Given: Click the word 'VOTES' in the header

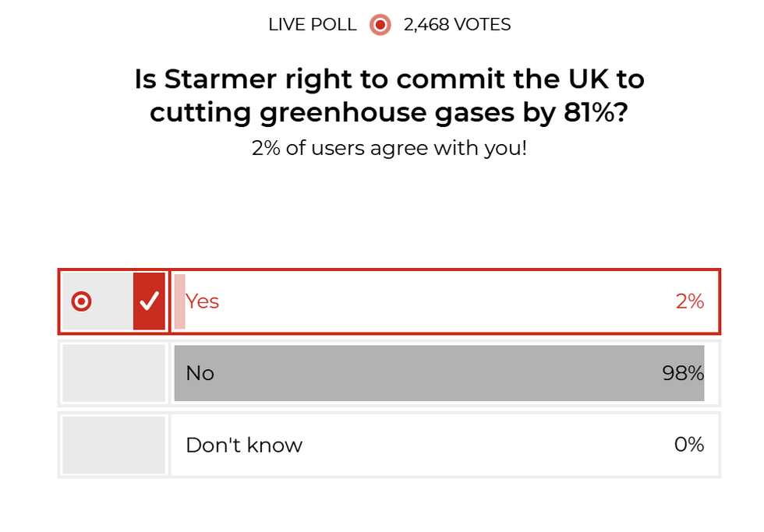Looking at the screenshot, I should pos(483,25).
